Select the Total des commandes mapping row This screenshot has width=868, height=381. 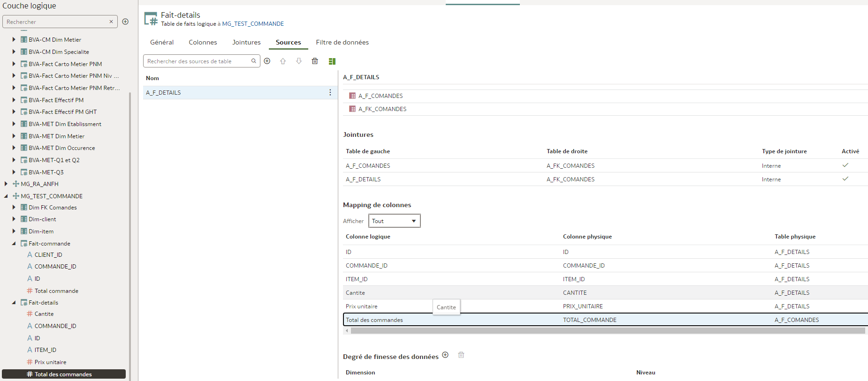tap(605, 320)
